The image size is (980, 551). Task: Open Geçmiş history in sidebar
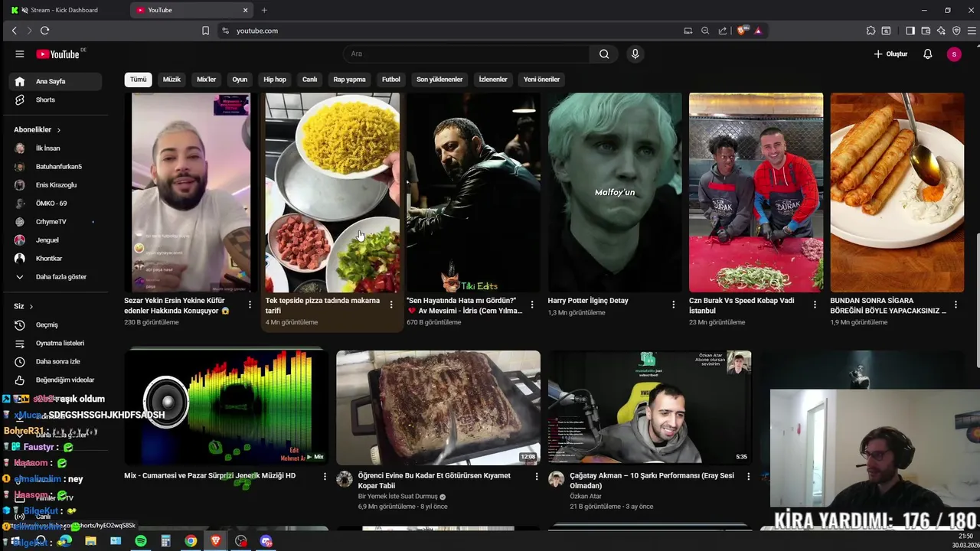[55, 325]
